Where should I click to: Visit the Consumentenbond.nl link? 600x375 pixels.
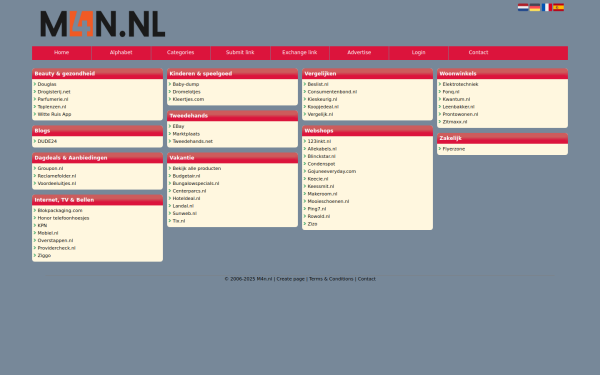coord(332,92)
